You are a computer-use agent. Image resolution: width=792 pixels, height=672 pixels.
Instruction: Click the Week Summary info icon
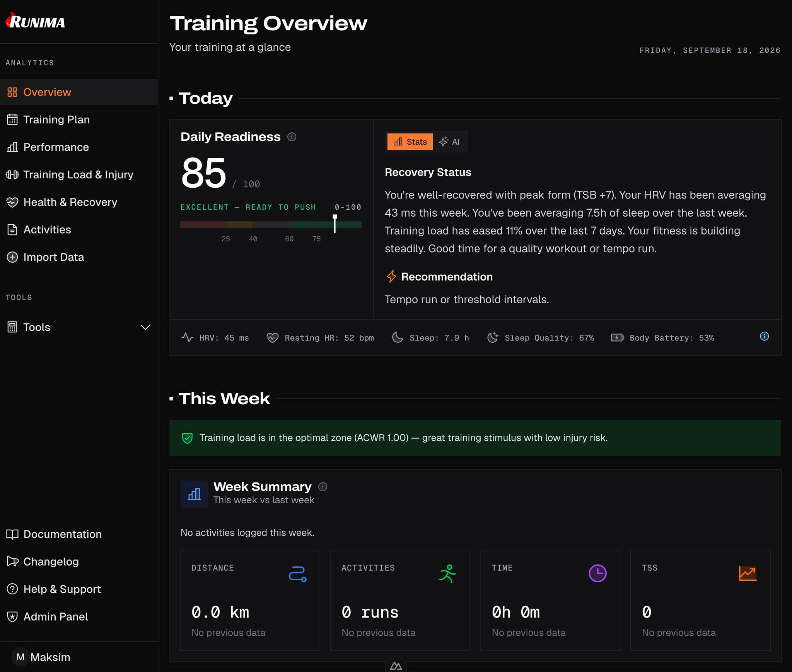[x=323, y=487]
